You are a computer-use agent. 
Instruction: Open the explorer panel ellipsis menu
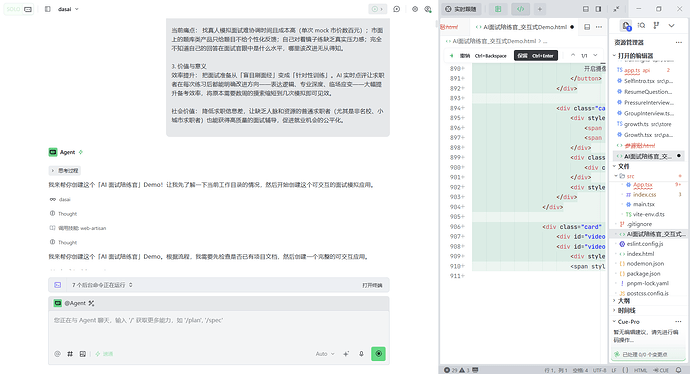click(678, 42)
